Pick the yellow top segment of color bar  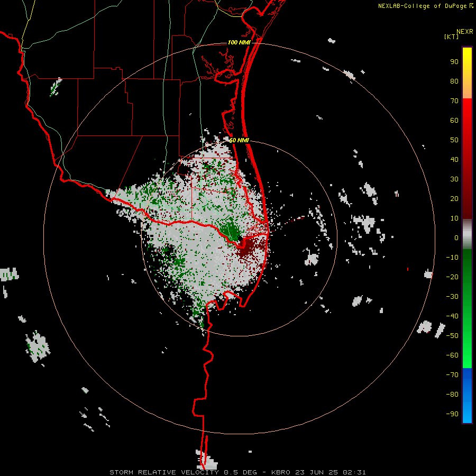[x=467, y=73]
